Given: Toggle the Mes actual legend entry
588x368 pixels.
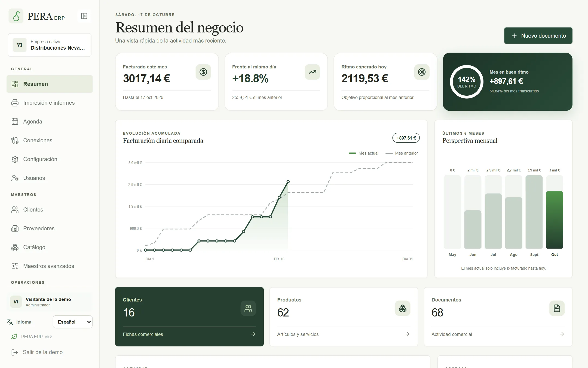Looking at the screenshot, I should pyautogui.click(x=363, y=153).
